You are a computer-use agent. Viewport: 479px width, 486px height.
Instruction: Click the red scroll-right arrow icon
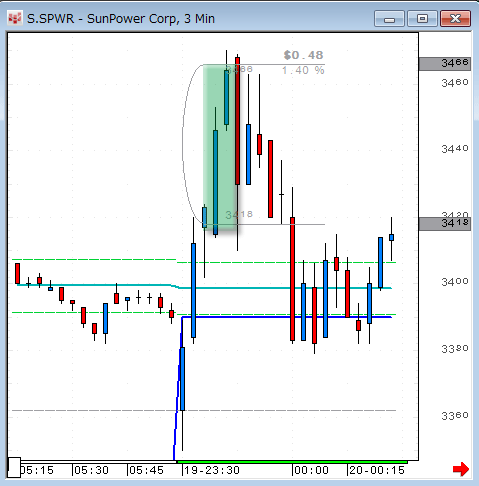tap(461, 469)
